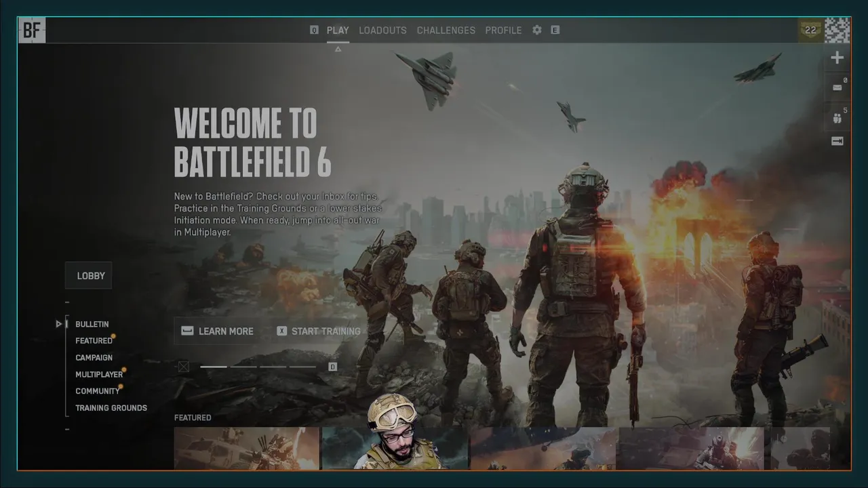Click the rank 22 badge
The image size is (868, 488).
tap(810, 30)
